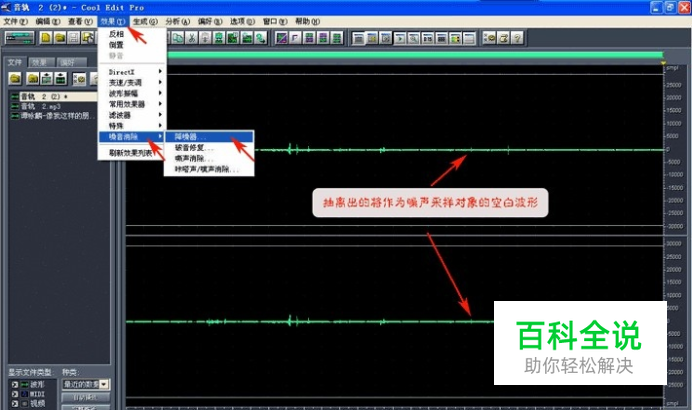
Task: Expand the 滤波器 submenu
Action: [x=132, y=115]
